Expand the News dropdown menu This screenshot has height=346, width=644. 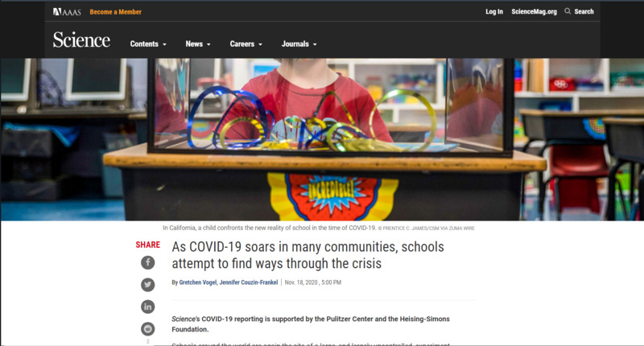point(198,44)
